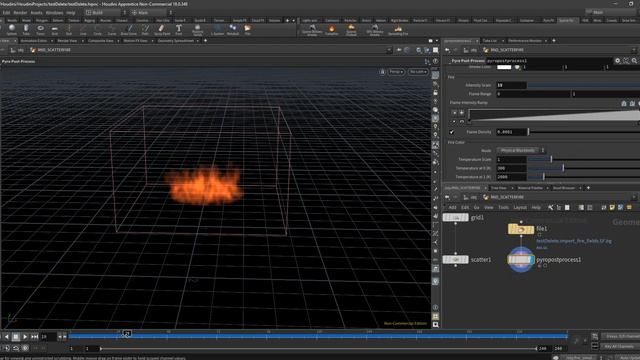The width and height of the screenshot is (640, 360).
Task: Click the current frame marker on timeline
Action: point(127,333)
